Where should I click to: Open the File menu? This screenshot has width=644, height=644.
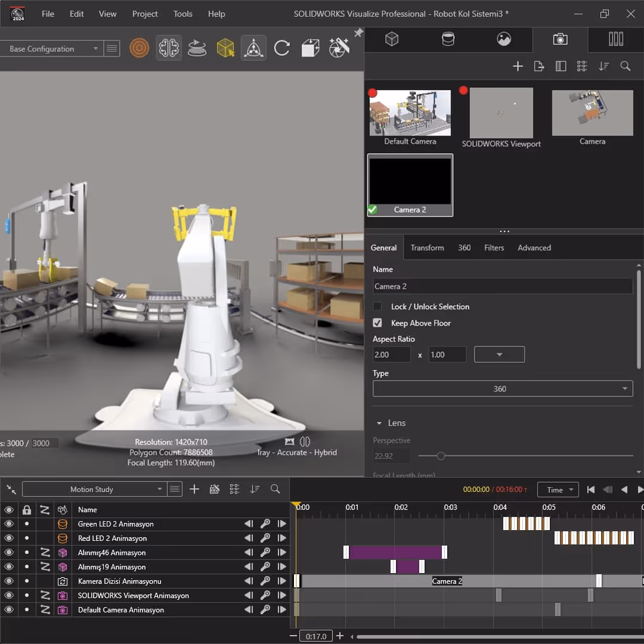pyautogui.click(x=48, y=14)
